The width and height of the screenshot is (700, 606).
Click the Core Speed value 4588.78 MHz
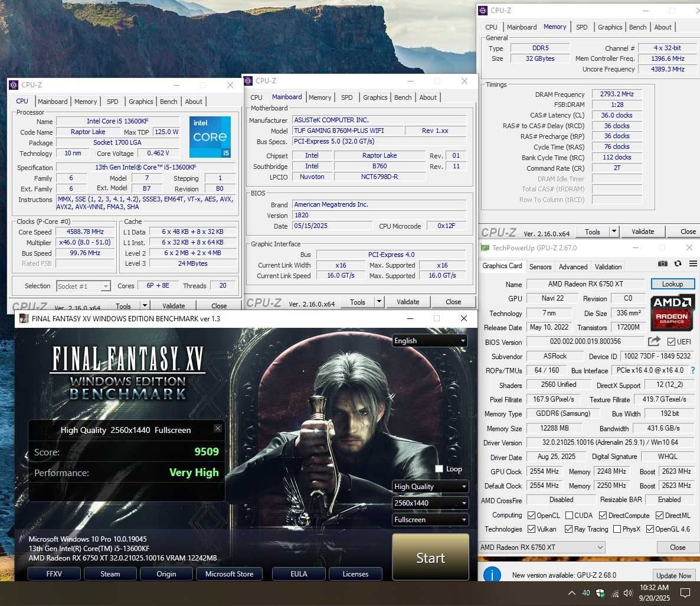[85, 232]
